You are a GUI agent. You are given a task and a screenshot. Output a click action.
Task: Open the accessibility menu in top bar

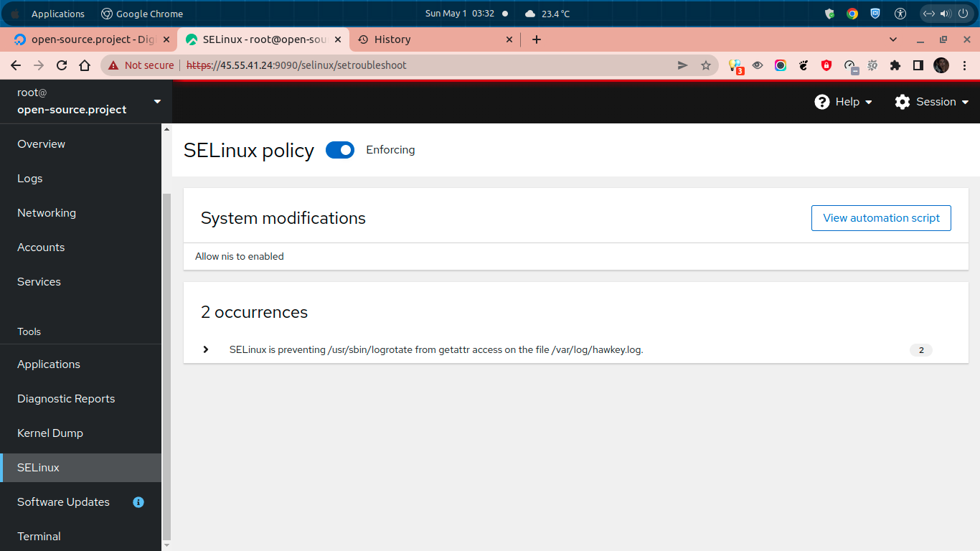(900, 14)
